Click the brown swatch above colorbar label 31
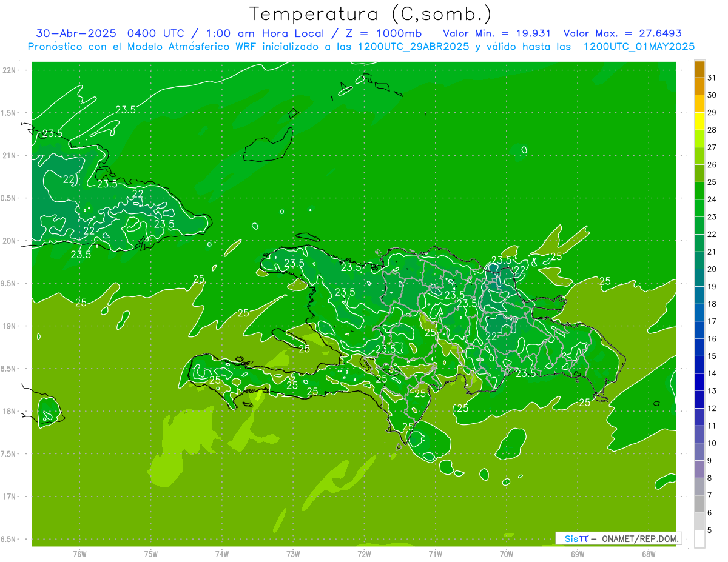728x562 pixels. point(699,69)
